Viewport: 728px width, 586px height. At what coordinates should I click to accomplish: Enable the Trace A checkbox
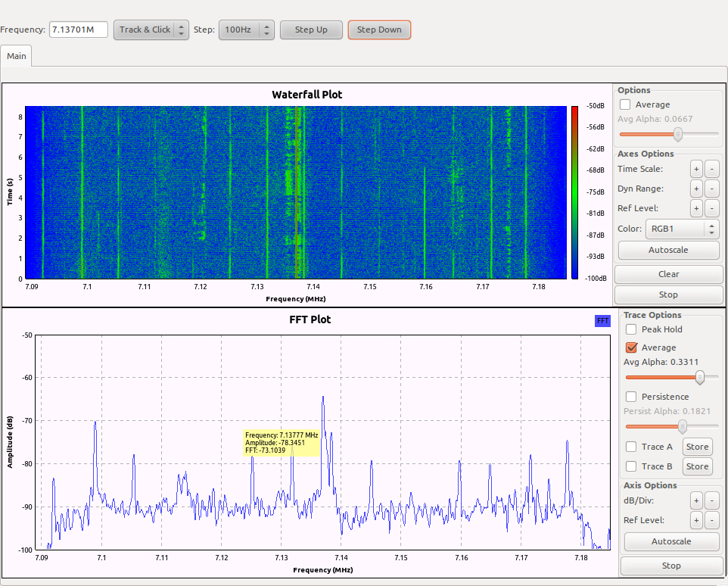(631, 447)
